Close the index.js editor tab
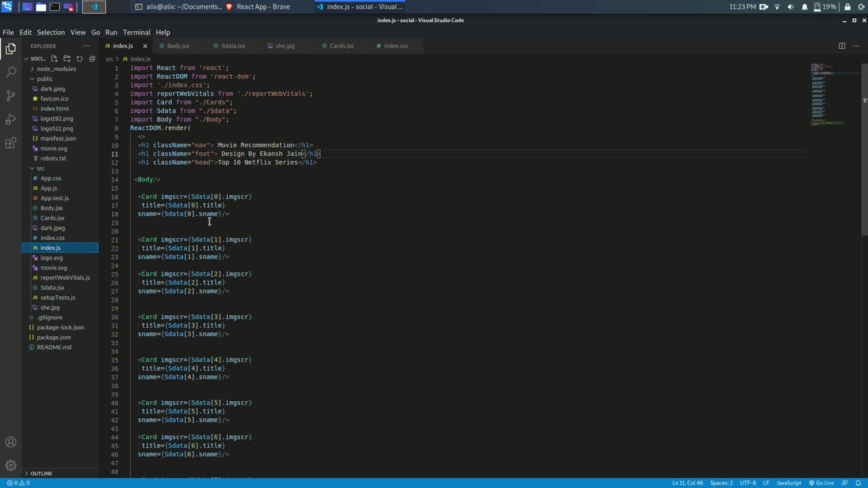The height and width of the screenshot is (488, 868). pyautogui.click(x=145, y=46)
